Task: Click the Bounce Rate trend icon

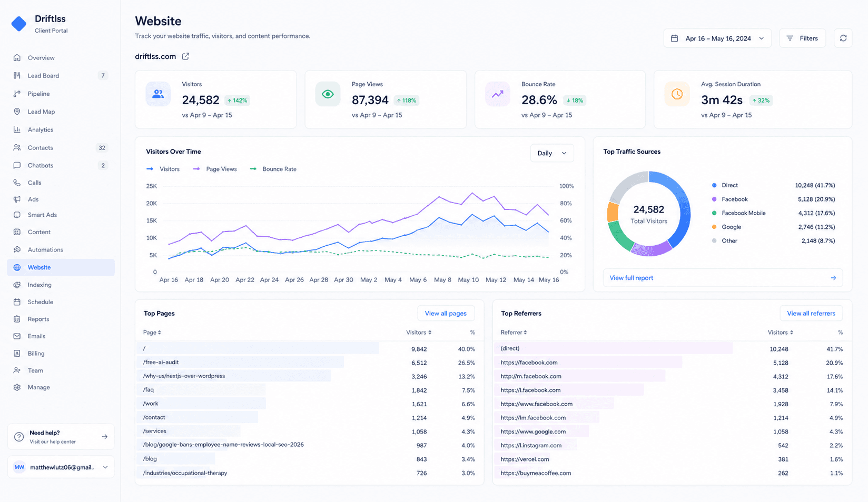Action: click(498, 94)
